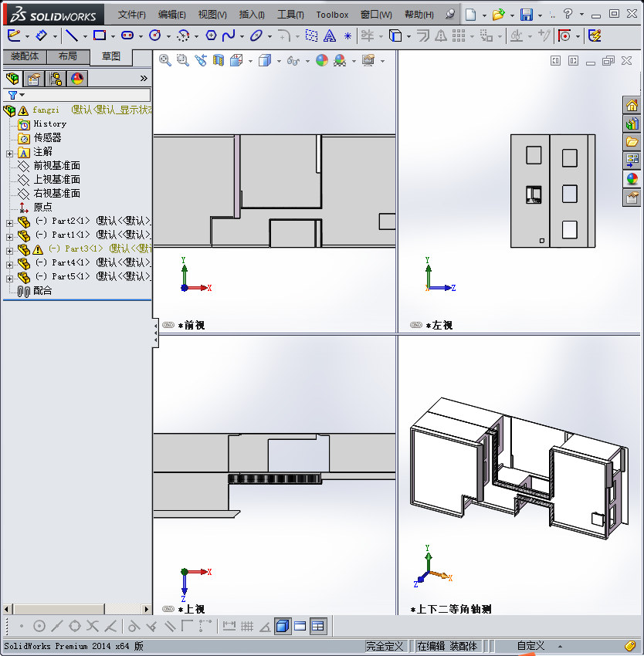Click the Rapid Sketch icon

(x=595, y=36)
